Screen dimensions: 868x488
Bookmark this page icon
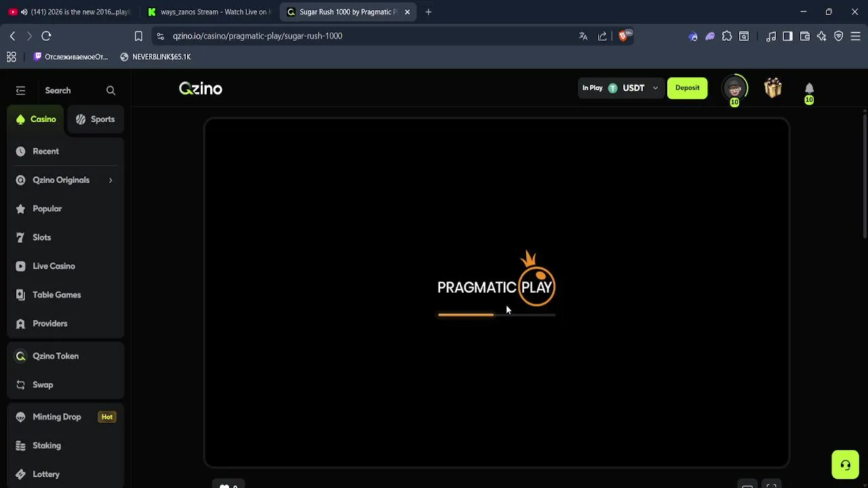pos(138,36)
